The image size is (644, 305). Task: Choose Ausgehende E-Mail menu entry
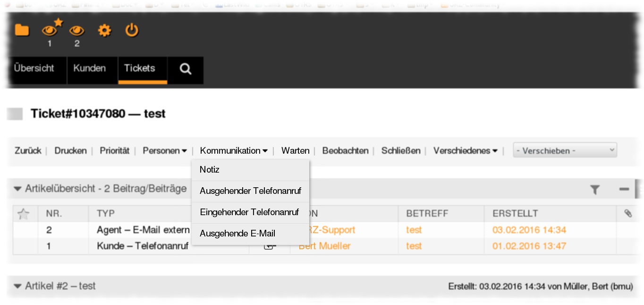point(237,234)
